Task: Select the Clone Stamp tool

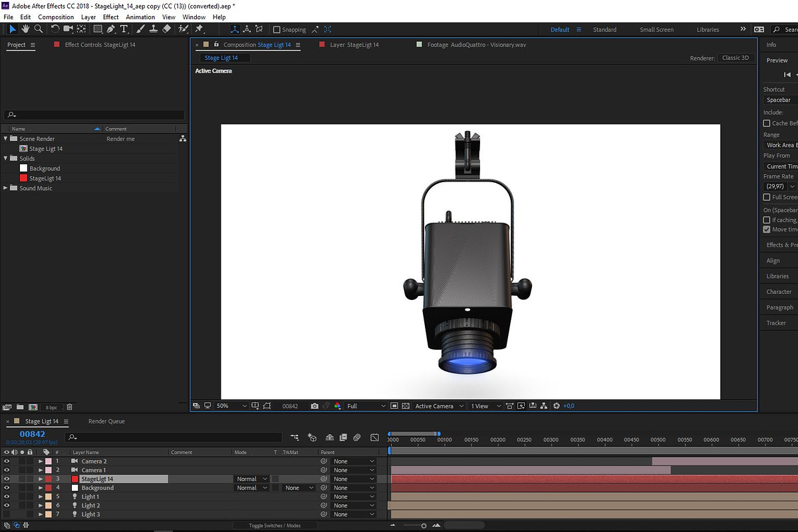Action: (x=153, y=29)
